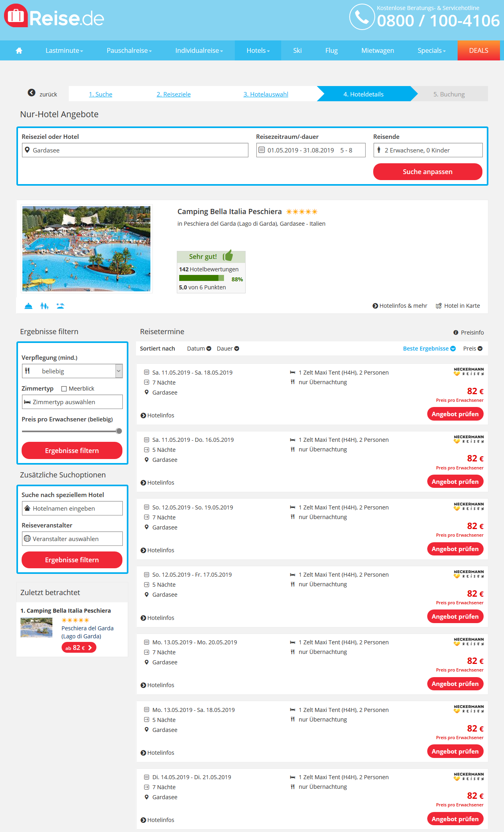Sort results by Datum

pos(199,349)
